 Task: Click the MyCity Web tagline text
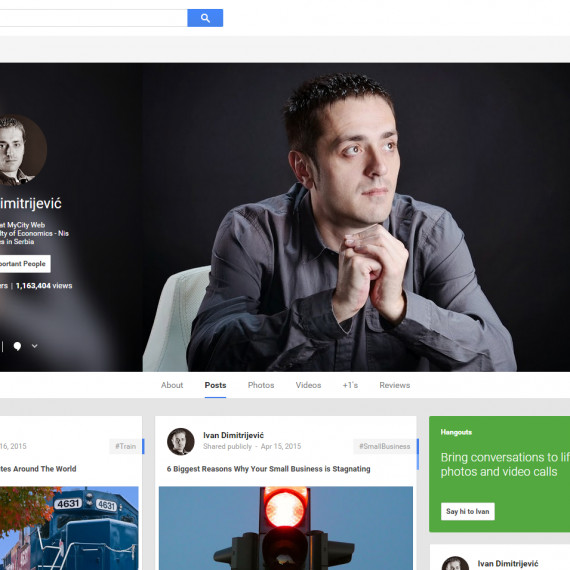(23, 225)
